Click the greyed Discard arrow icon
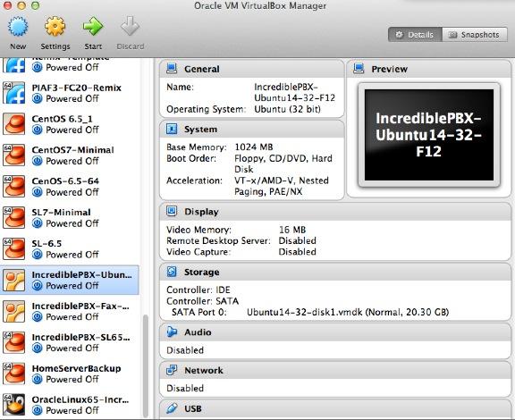Viewport: 515px width, 420px height. click(130, 26)
